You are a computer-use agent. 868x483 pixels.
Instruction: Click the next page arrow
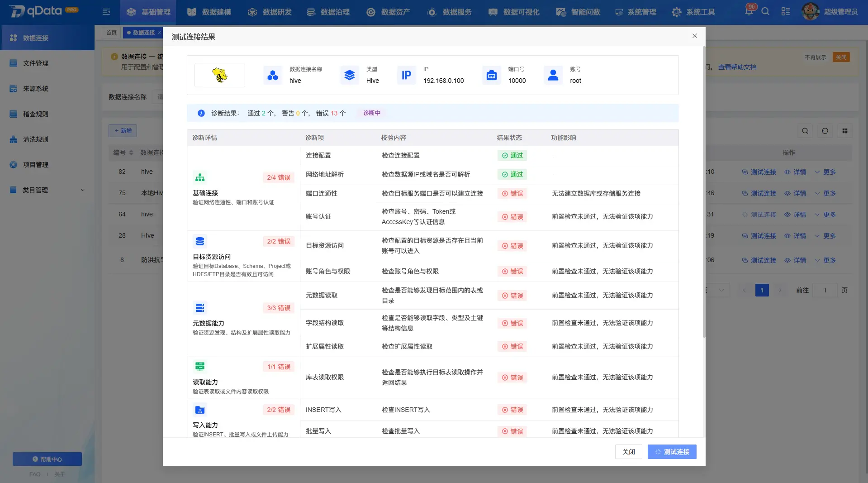780,290
